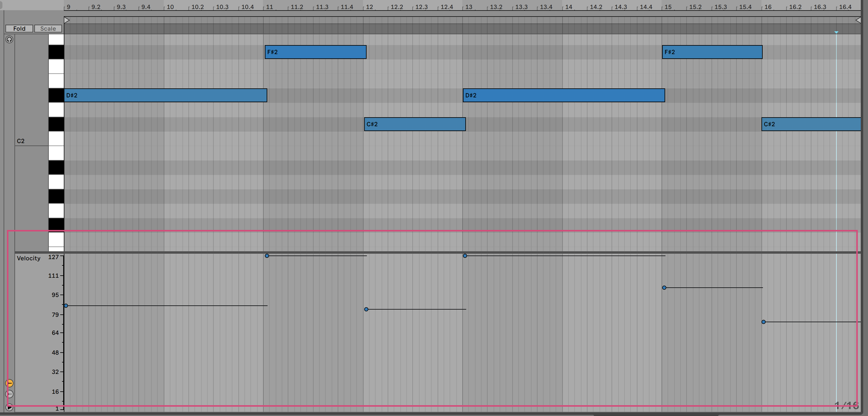Enable Fold in the note editor
The width and height of the screenshot is (868, 416).
pyautogui.click(x=19, y=29)
